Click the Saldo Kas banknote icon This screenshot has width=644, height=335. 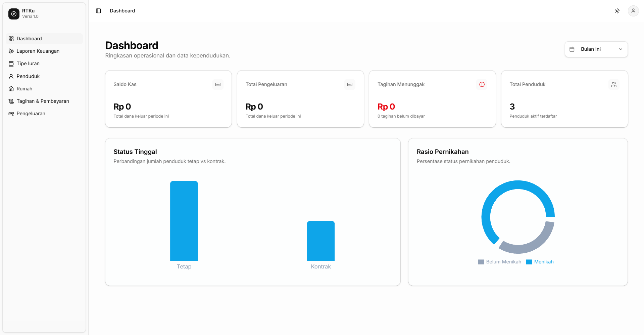coord(218,84)
